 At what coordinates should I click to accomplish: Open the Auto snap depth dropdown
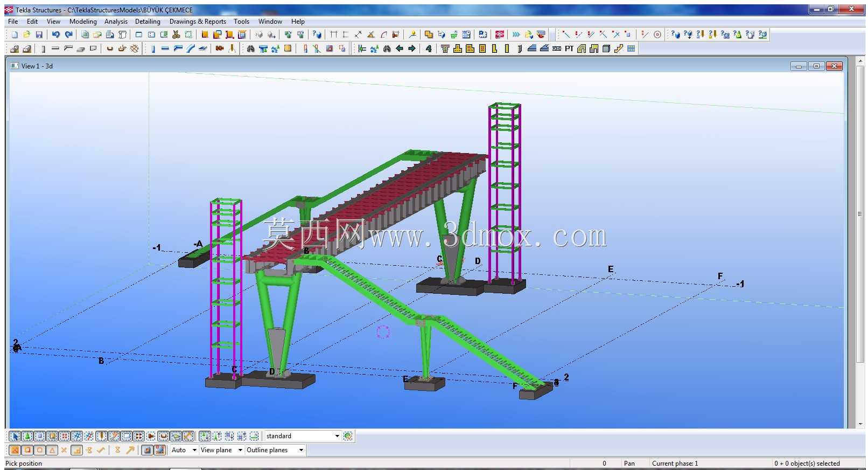(194, 450)
